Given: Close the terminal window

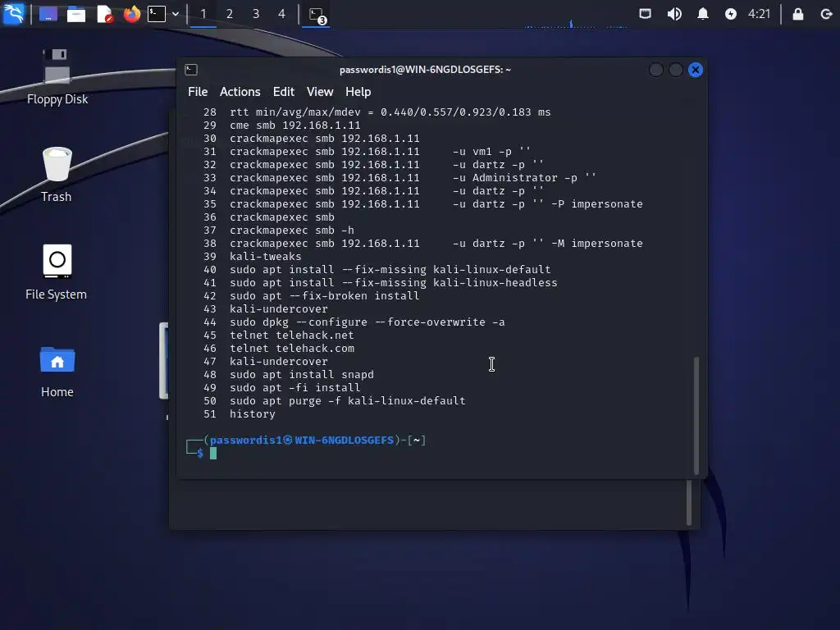Looking at the screenshot, I should pos(696,70).
